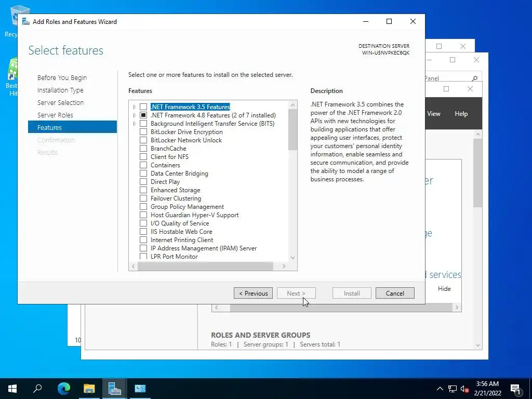Check Data Center Bridging
This screenshot has height=399, width=532.
pos(143,174)
